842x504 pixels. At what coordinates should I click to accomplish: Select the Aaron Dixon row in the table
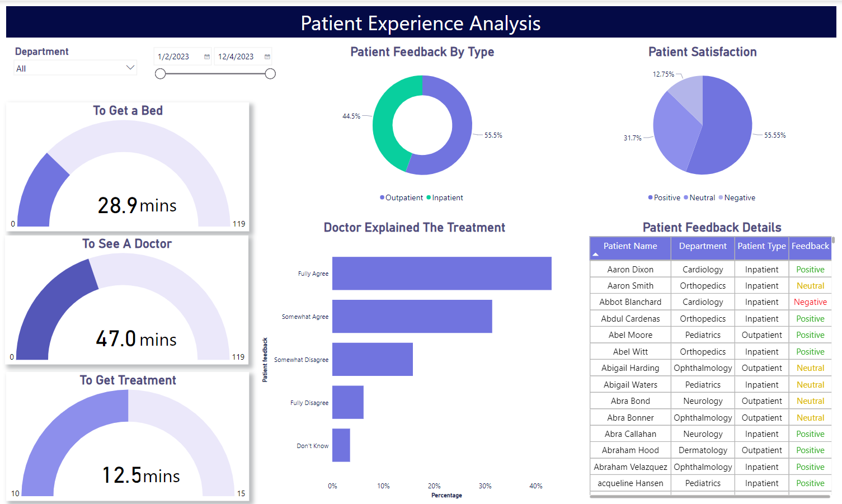(630, 269)
